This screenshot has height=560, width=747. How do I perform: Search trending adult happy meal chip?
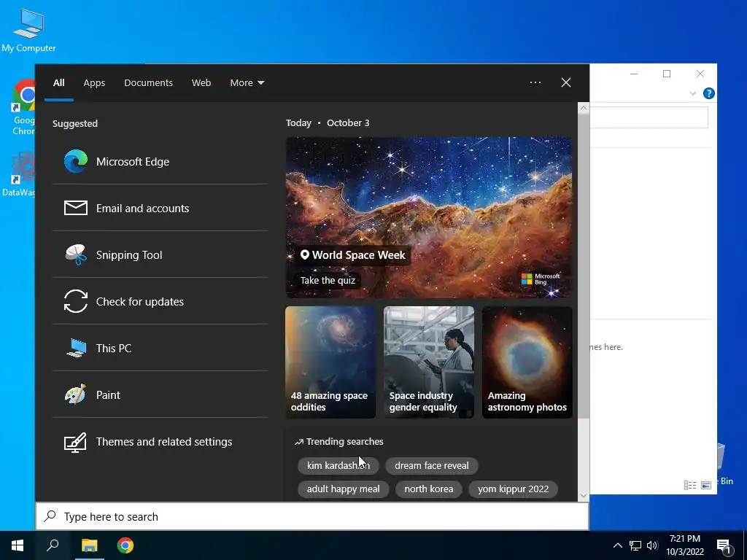click(x=343, y=489)
